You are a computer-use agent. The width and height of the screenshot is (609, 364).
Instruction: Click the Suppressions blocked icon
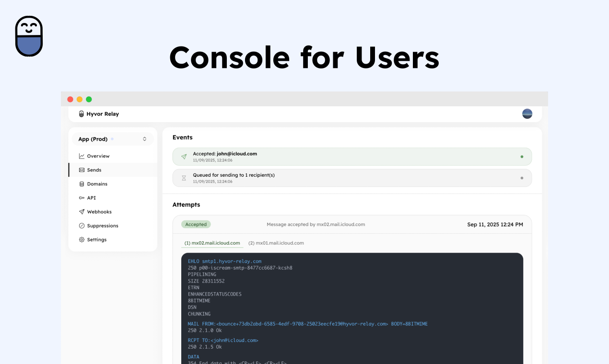pos(82,226)
